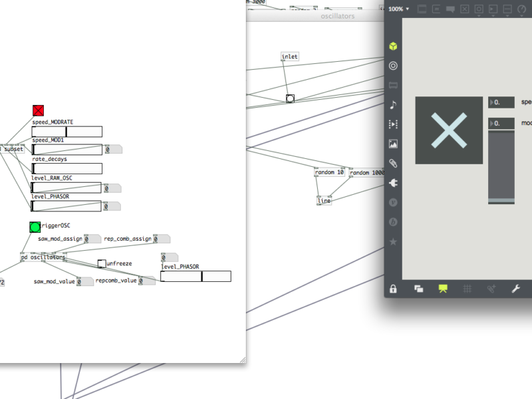Check the unfreeze toggle box
Viewport: 532px width, 399px height.
tap(101, 263)
